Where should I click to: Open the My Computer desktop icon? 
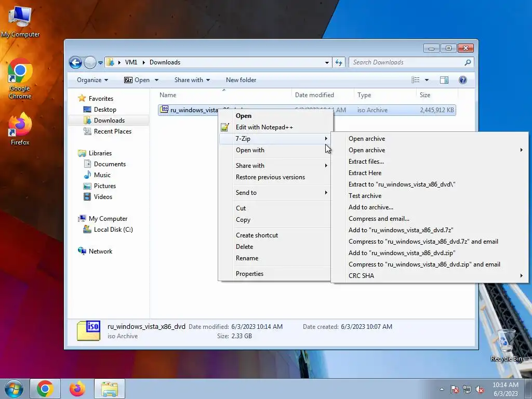[20, 21]
